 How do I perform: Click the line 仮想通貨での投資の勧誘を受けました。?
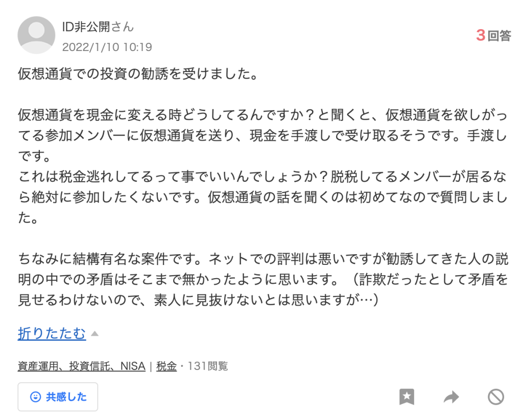click(x=138, y=73)
